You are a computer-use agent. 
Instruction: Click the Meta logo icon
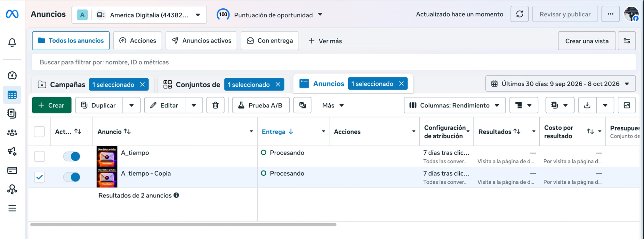(x=12, y=14)
